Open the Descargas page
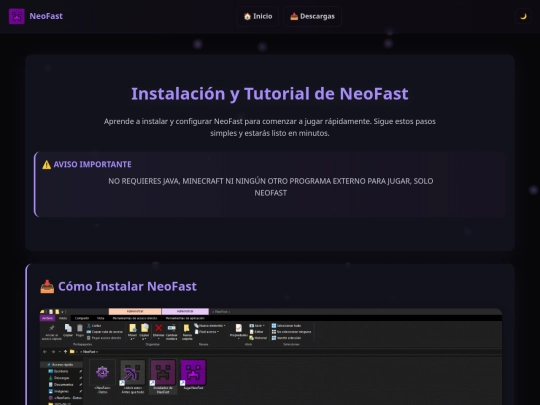This screenshot has height=405, width=540. click(312, 16)
